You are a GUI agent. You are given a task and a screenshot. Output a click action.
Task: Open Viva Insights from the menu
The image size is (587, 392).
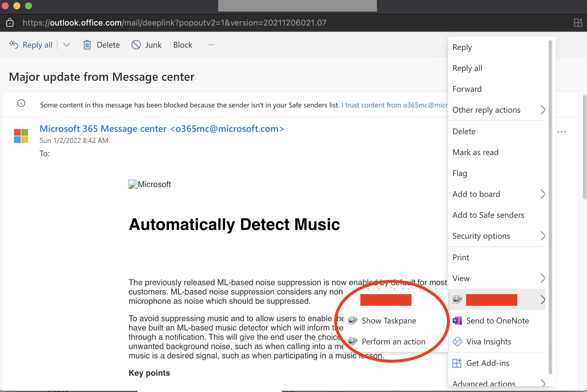click(488, 342)
